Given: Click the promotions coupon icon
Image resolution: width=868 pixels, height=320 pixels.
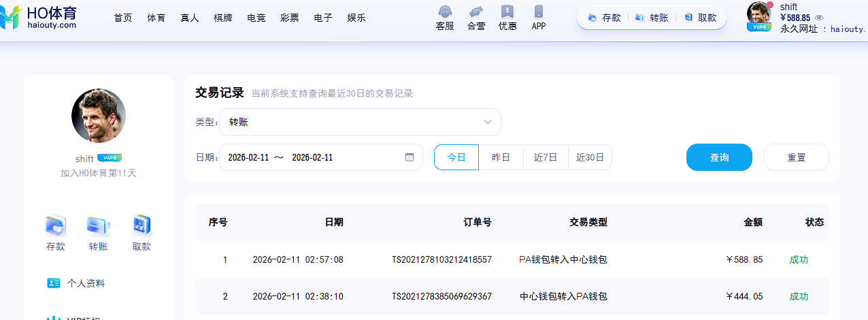Looking at the screenshot, I should tap(507, 12).
